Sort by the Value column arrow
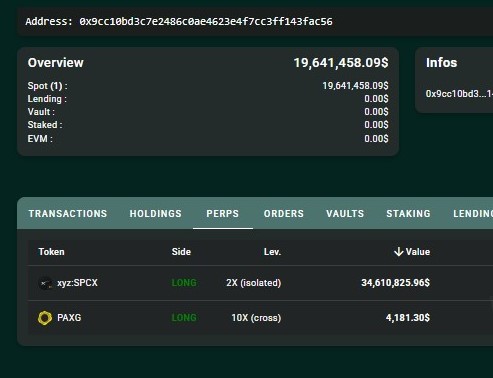The height and width of the screenshot is (378, 493). point(399,252)
